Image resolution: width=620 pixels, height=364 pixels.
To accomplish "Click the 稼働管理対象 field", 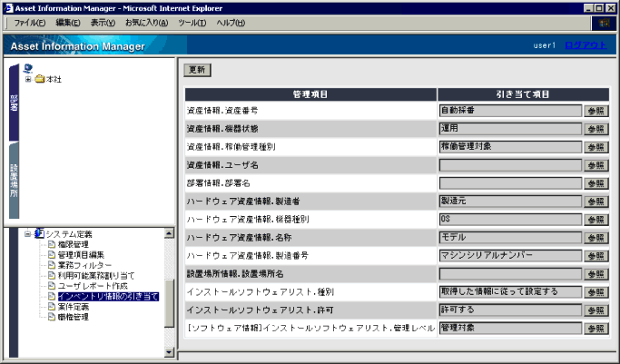I will [510, 147].
